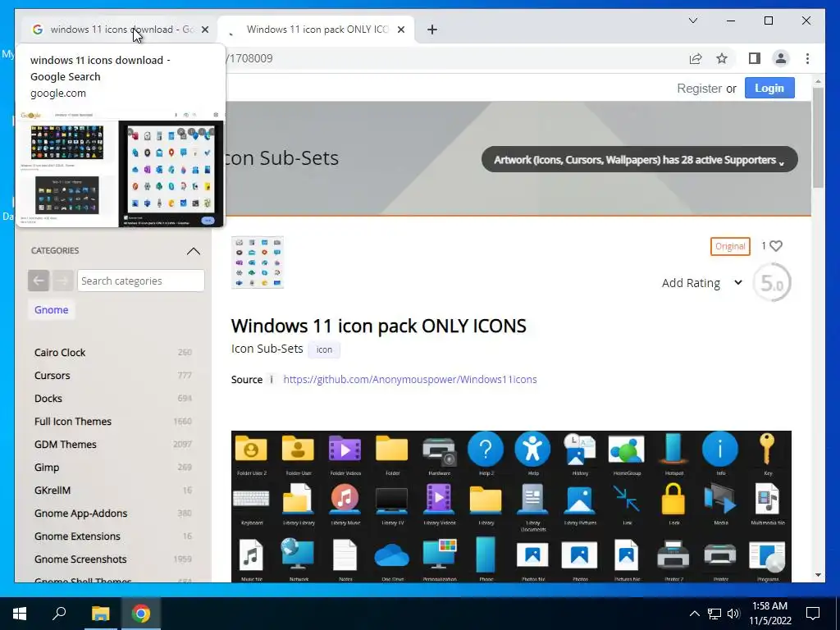The height and width of the screenshot is (630, 840).
Task: Switch to the Google search tab
Action: 117,30
